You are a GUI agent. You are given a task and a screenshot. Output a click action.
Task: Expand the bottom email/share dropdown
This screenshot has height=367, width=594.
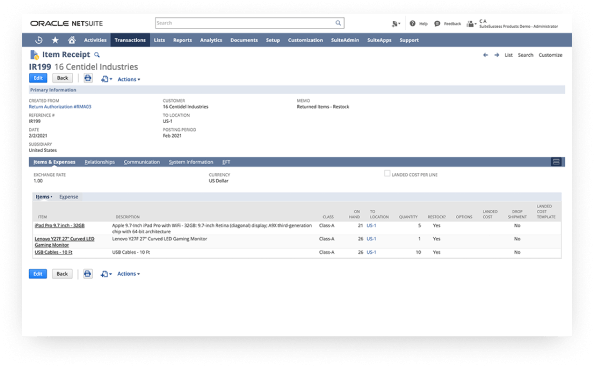coord(106,274)
